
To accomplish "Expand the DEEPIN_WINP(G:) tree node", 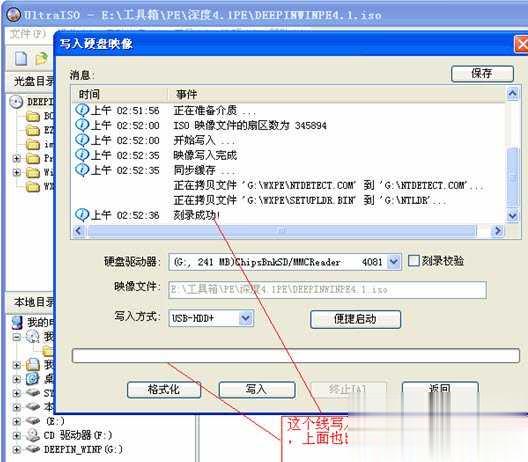I will (16, 449).
